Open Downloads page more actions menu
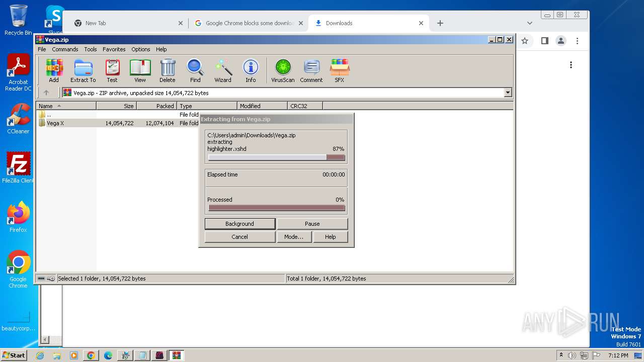644x362 pixels. click(571, 65)
